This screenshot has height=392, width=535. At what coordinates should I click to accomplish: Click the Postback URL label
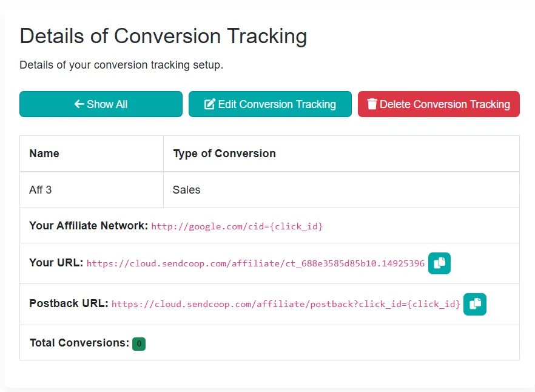(69, 303)
